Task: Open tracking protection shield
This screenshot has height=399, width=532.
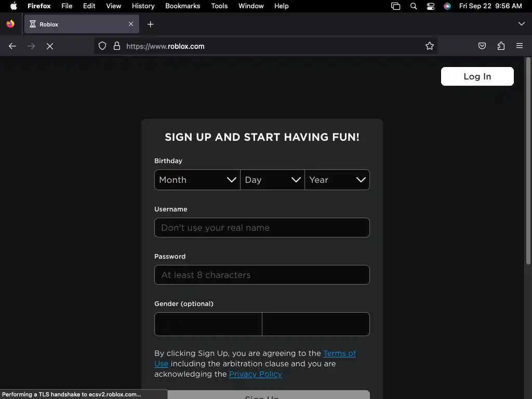Action: tap(102, 46)
